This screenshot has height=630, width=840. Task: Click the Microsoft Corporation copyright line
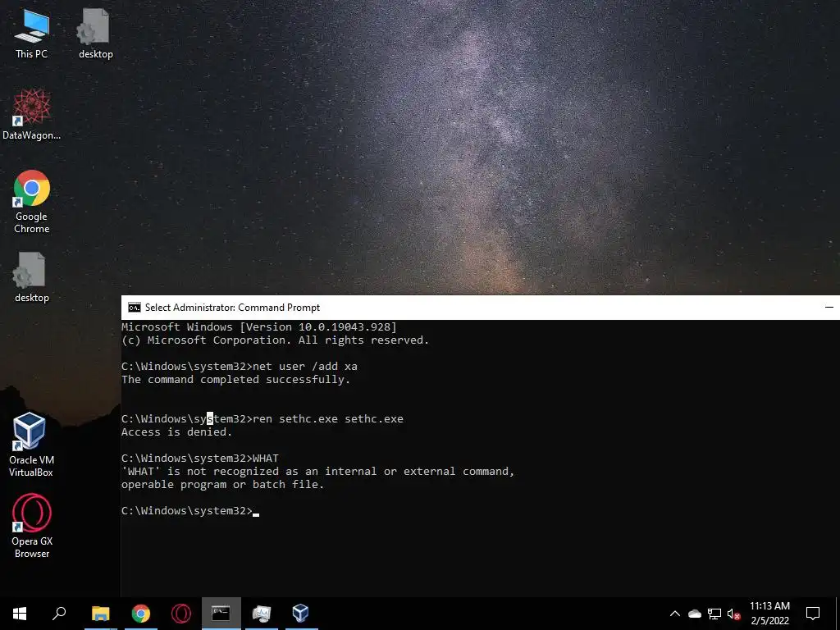click(x=276, y=340)
